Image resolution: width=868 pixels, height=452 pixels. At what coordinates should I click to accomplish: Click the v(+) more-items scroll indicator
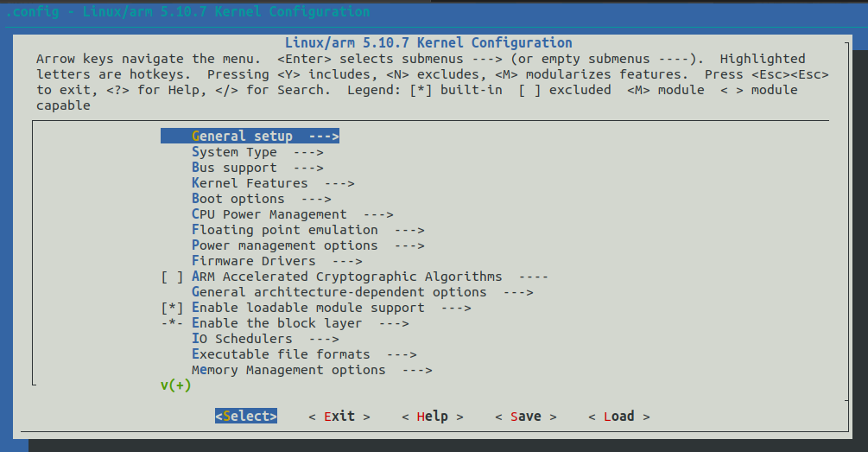pyautogui.click(x=176, y=385)
